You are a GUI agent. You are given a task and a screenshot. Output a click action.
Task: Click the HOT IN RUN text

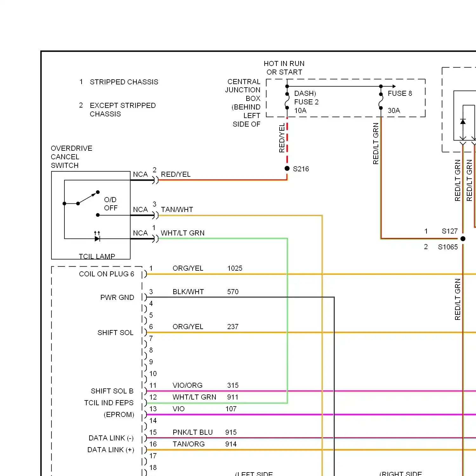pos(284,63)
